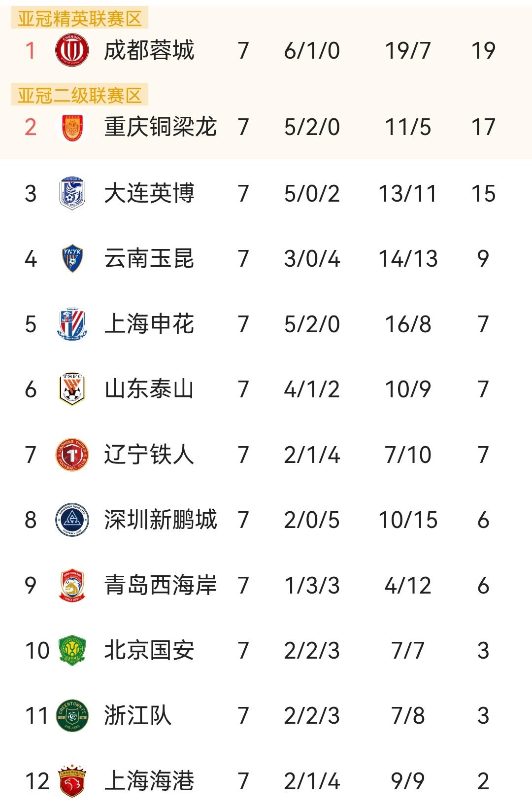Tap the Zhejiang Greentown club crest

pos(72,716)
